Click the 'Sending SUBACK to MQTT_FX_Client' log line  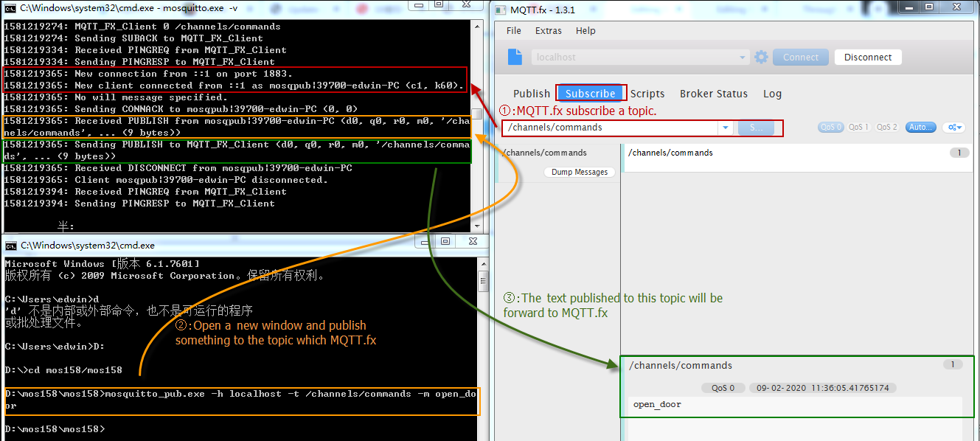pyautogui.click(x=133, y=38)
